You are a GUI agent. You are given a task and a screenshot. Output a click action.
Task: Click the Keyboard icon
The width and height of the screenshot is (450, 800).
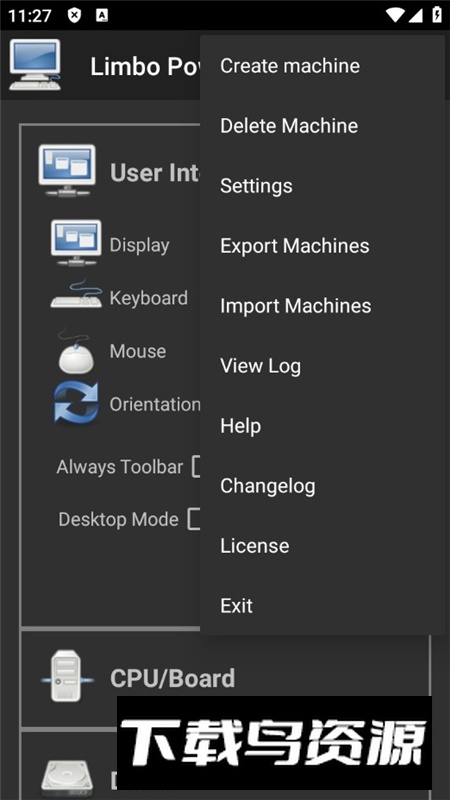pos(76,295)
